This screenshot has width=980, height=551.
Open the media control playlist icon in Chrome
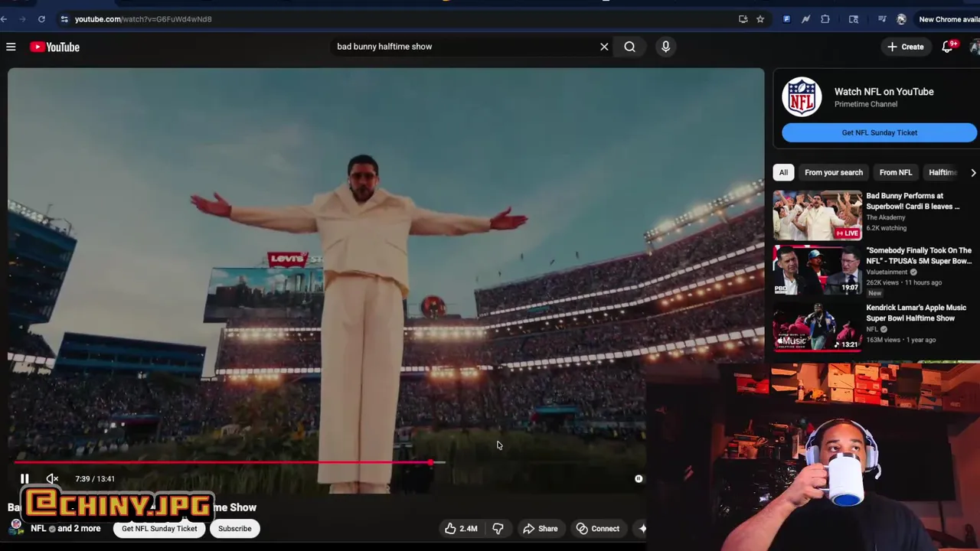point(882,19)
